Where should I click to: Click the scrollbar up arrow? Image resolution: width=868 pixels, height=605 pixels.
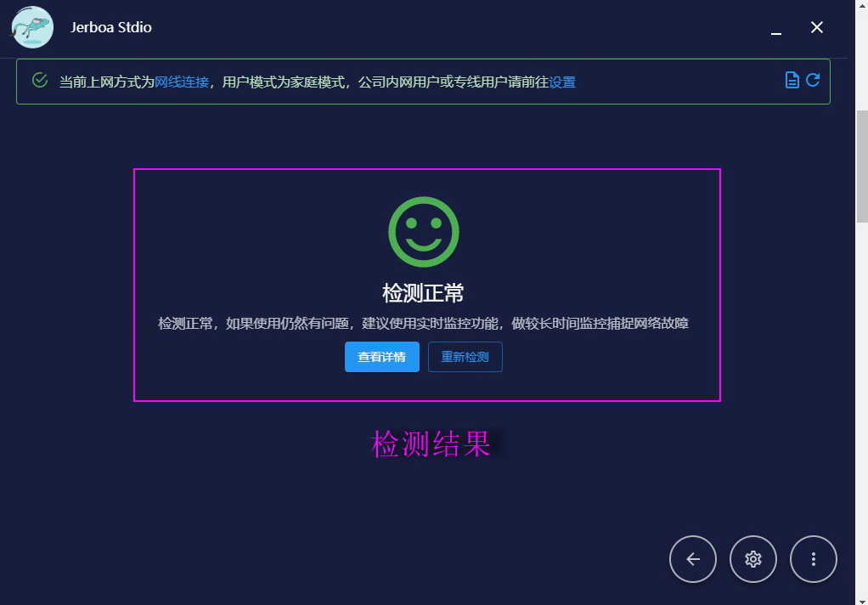(860, 7)
